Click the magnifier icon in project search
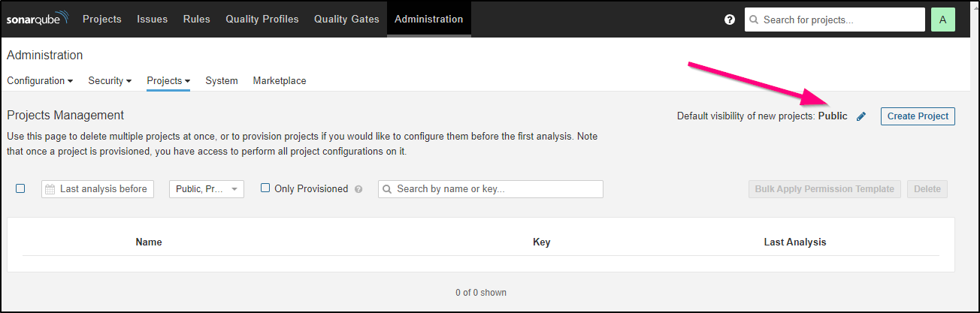 754,20
